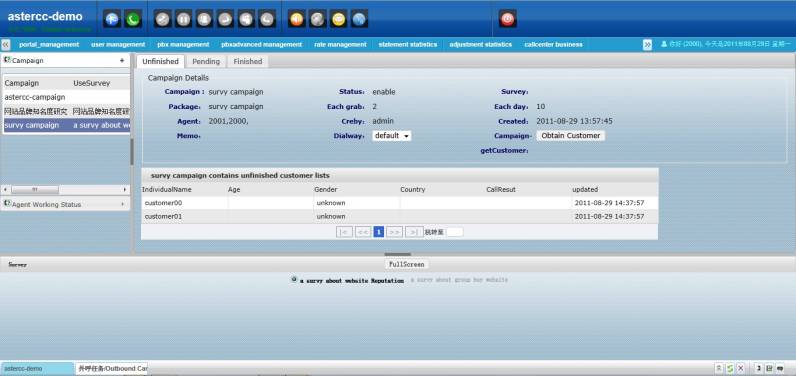The height and width of the screenshot is (376, 796).
Task: Click the gray pause icon in toolbar
Action: point(183,19)
